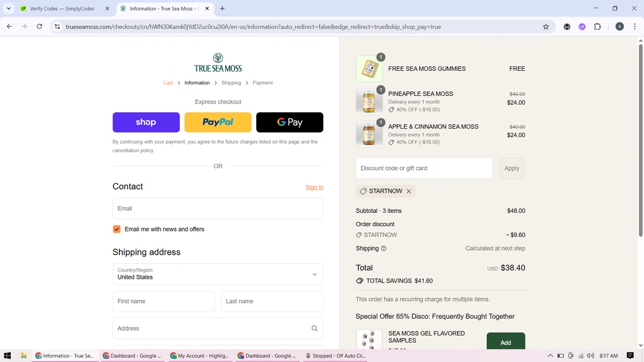Click the Discount code or gift card field

click(x=424, y=168)
